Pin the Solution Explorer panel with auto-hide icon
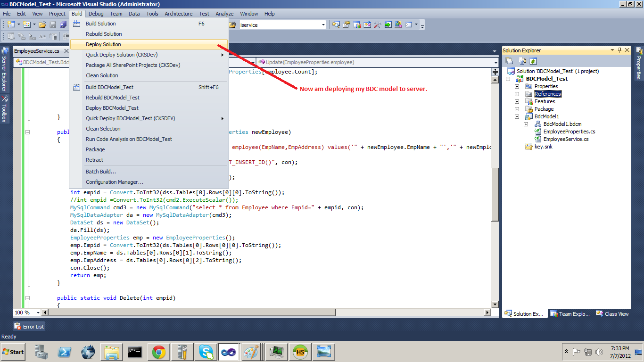This screenshot has width=644, height=362. pyautogui.click(x=620, y=50)
